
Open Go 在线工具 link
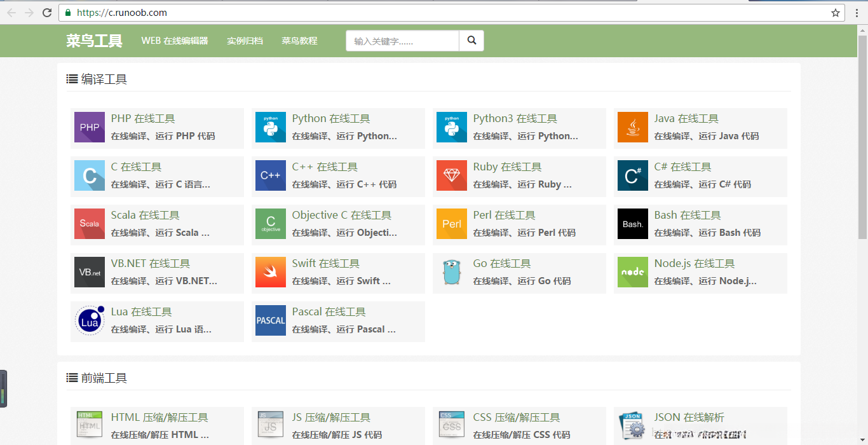[502, 263]
